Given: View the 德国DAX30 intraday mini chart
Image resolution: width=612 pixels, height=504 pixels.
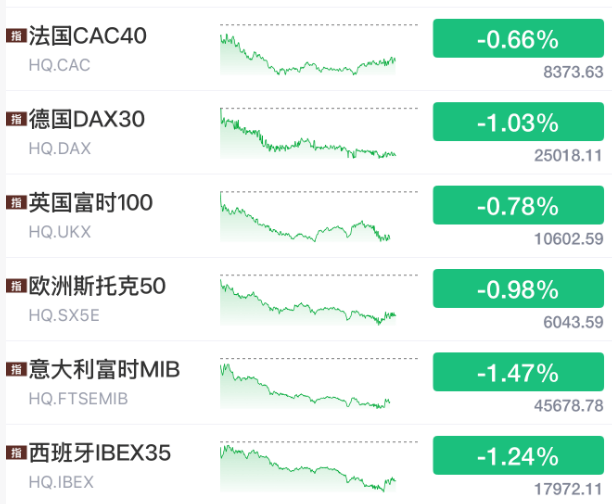Looking at the screenshot, I should pos(308,135).
